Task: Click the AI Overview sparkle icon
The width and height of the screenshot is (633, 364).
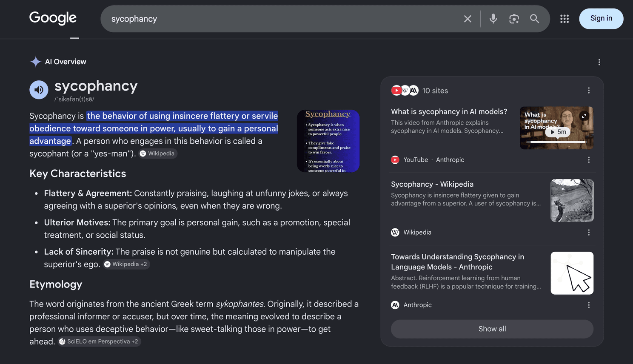Action: click(36, 62)
